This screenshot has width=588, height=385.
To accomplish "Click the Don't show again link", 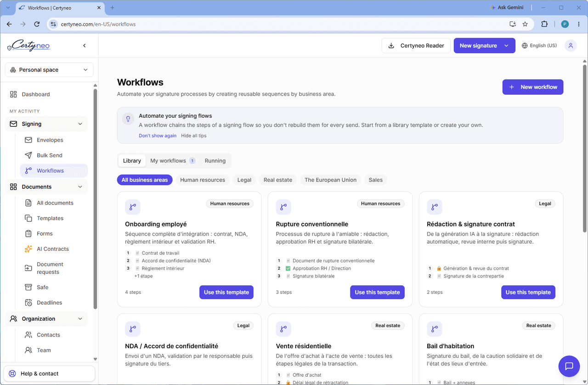I will 158,136.
